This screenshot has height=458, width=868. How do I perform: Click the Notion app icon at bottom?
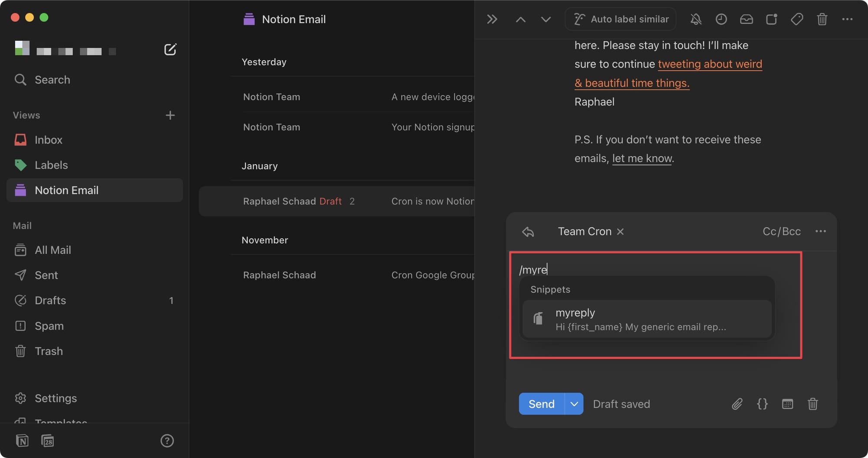(22, 441)
